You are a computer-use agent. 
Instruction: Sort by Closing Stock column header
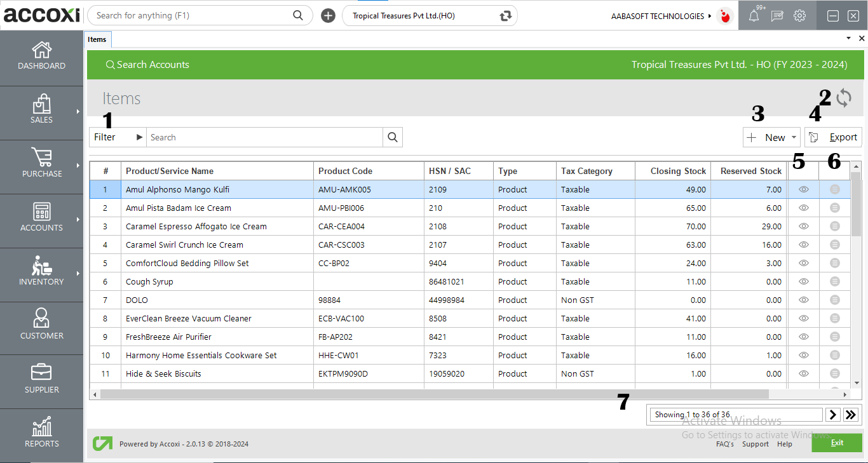tap(674, 171)
